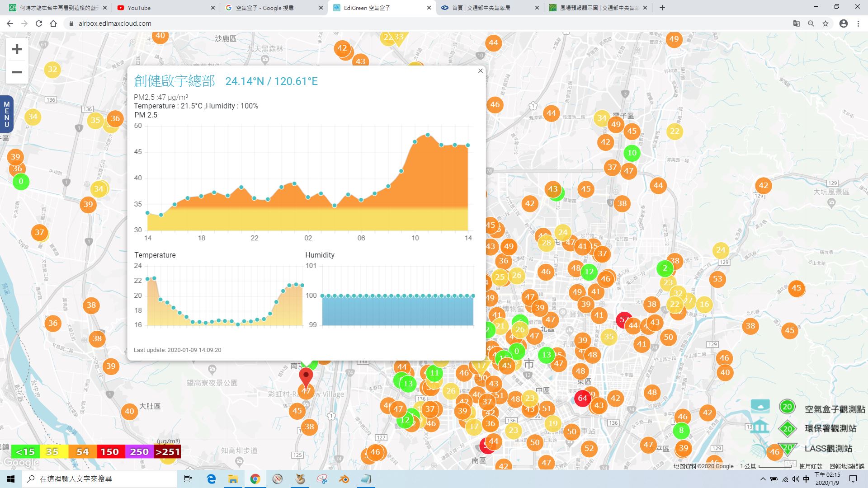The width and height of the screenshot is (868, 488).
Task: Select the orange 53 sensor marker
Action: click(x=717, y=279)
